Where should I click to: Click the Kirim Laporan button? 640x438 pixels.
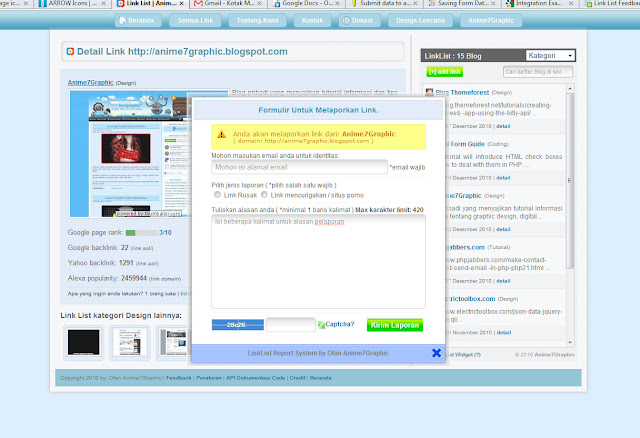[395, 325]
